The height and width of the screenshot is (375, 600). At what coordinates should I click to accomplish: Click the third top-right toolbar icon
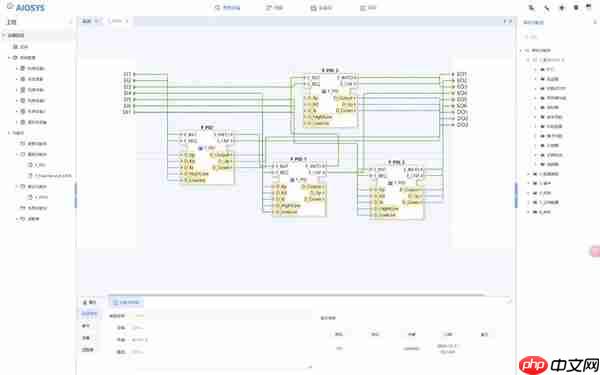pos(562,8)
